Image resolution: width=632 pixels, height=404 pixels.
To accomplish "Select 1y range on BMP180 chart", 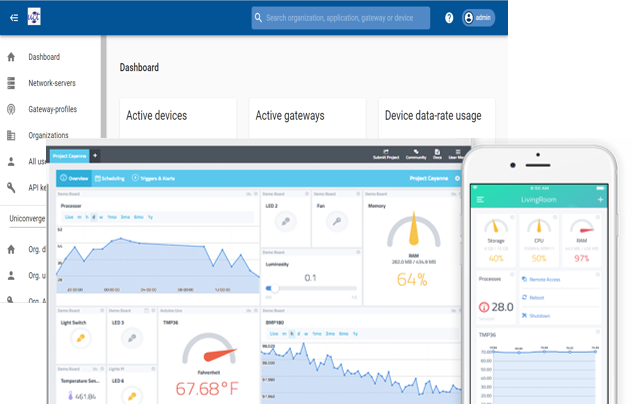I will click(x=355, y=333).
